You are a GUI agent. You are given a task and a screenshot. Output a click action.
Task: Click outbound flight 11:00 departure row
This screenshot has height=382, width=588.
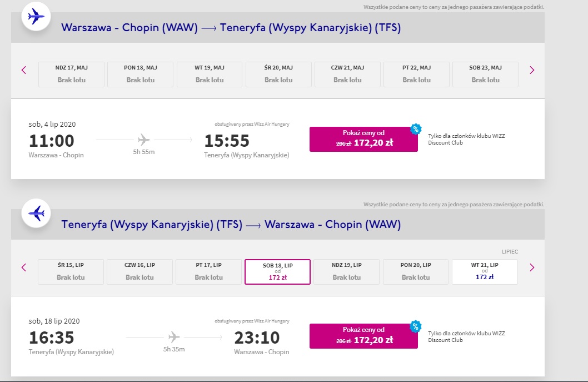[159, 140]
